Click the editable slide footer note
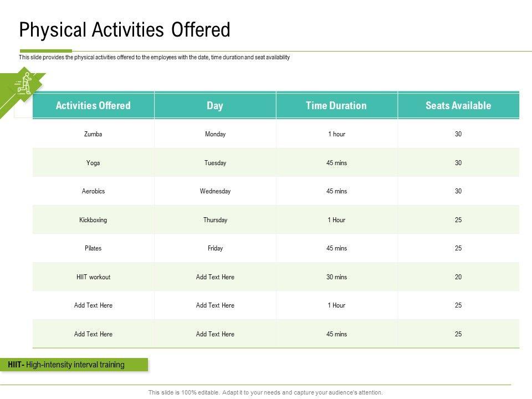The height and width of the screenshot is (399, 532). (x=265, y=392)
